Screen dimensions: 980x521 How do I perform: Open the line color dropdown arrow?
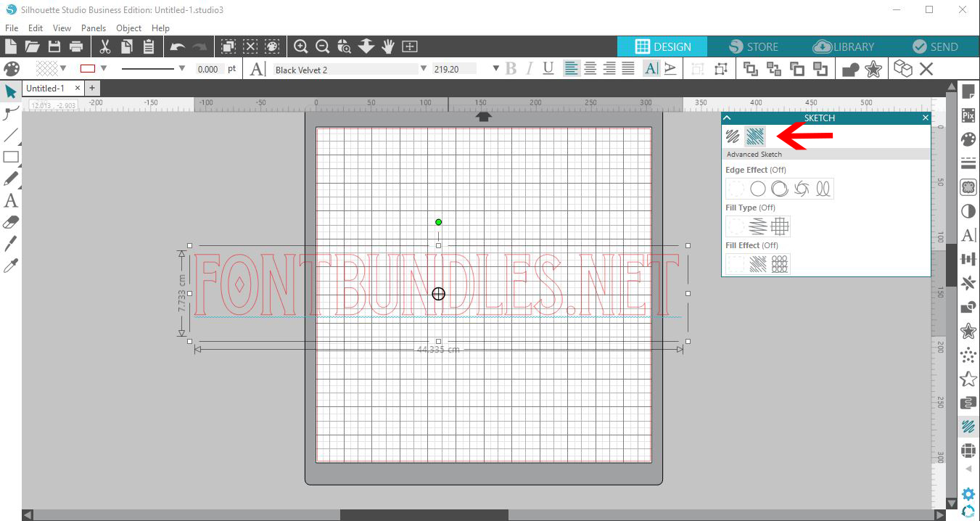[104, 69]
